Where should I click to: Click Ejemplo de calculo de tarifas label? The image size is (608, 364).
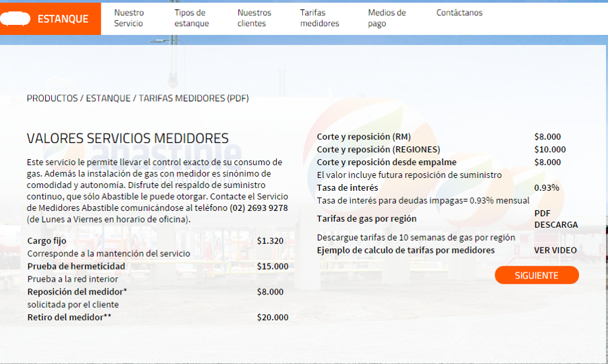(406, 250)
